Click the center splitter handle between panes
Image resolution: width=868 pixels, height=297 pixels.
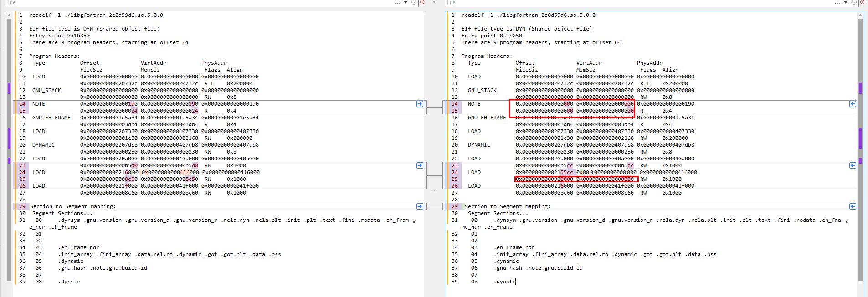(434, 190)
